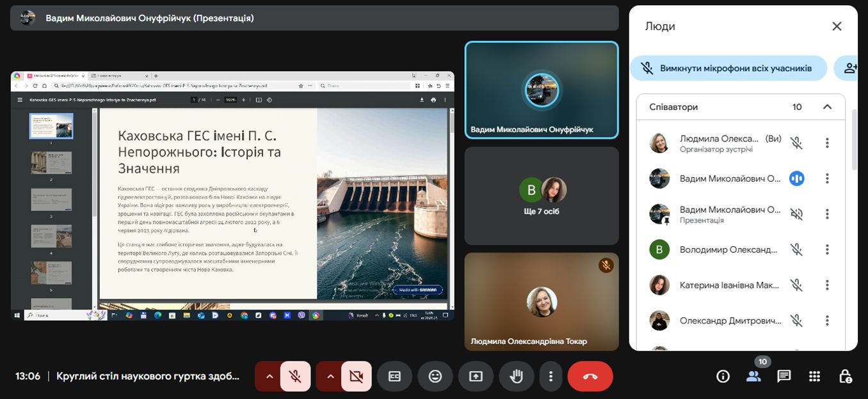Click muted audio icon on Вадим's Презентація row
The width and height of the screenshot is (868, 399).
click(796, 214)
